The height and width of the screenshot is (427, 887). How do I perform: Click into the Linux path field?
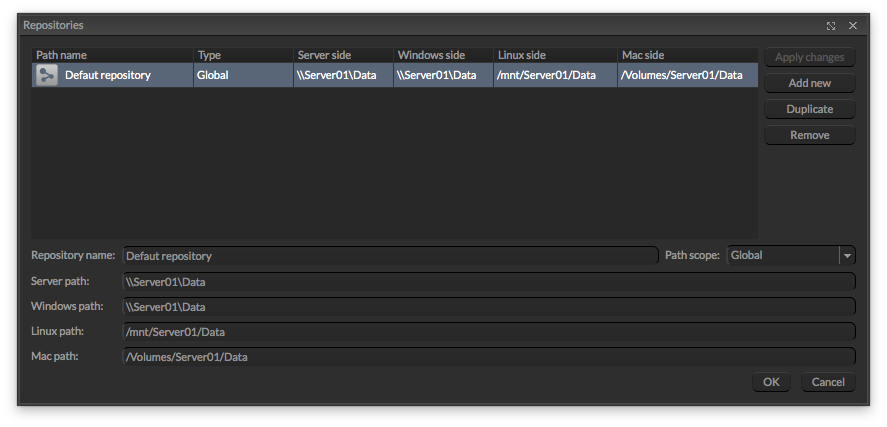(488, 332)
